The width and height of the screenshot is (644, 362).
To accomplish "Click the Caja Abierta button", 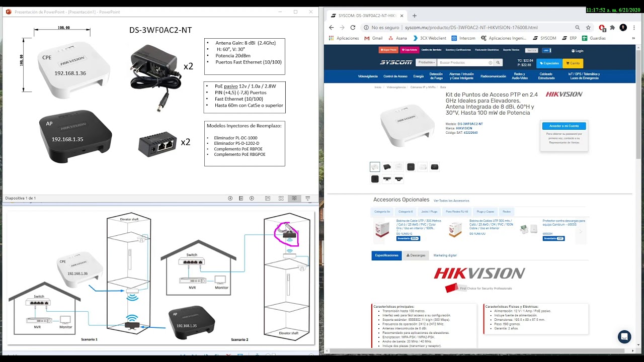I will point(409,50).
